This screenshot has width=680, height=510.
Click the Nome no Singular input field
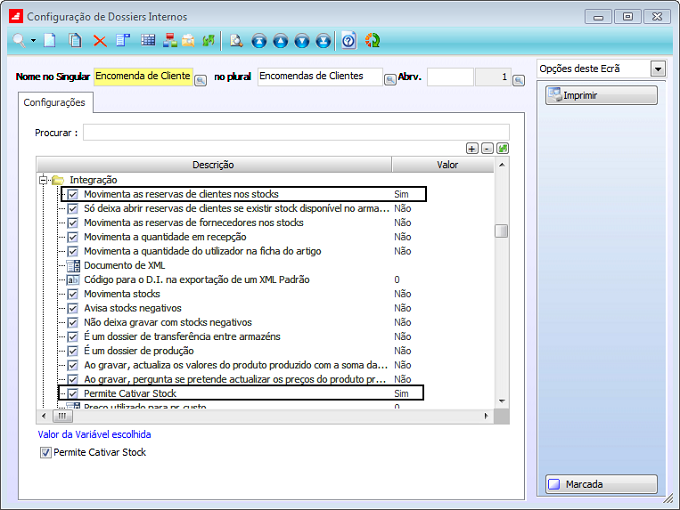click(x=143, y=77)
